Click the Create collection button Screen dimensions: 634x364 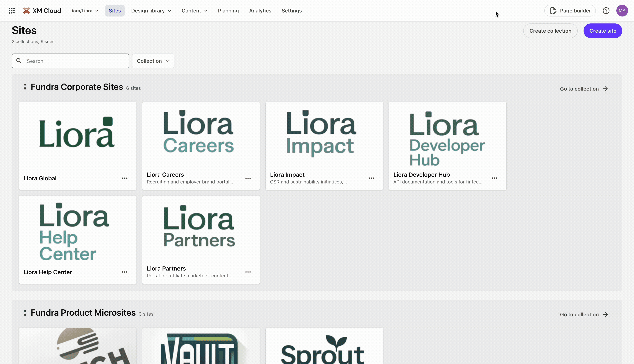click(x=550, y=31)
